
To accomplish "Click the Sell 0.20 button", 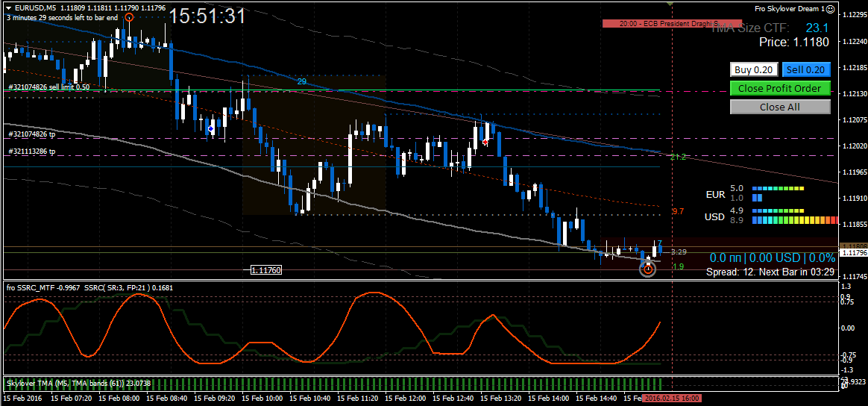I will [x=806, y=70].
